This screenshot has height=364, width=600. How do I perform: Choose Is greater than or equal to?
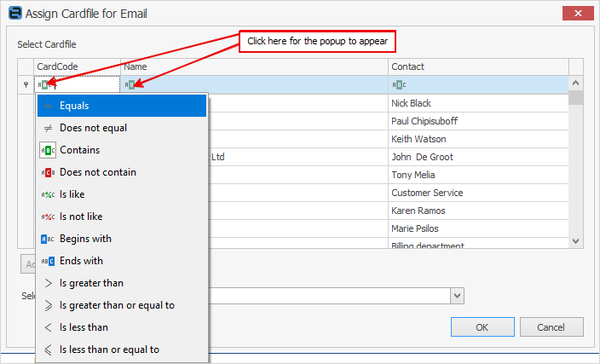tap(122, 305)
